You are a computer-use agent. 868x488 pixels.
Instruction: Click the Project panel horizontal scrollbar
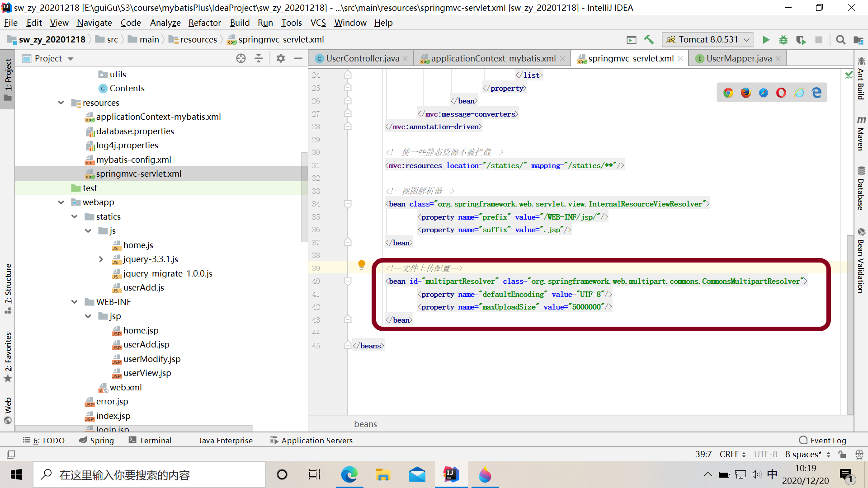coord(134,428)
